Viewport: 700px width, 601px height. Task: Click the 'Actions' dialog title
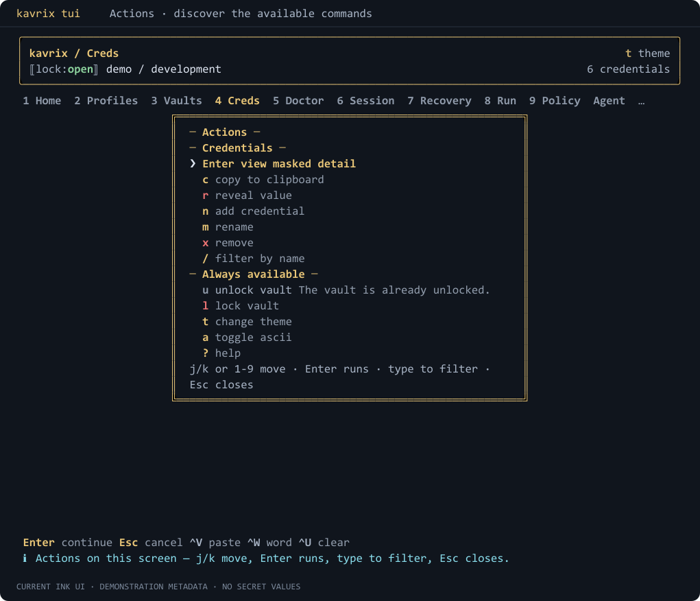[x=224, y=132]
